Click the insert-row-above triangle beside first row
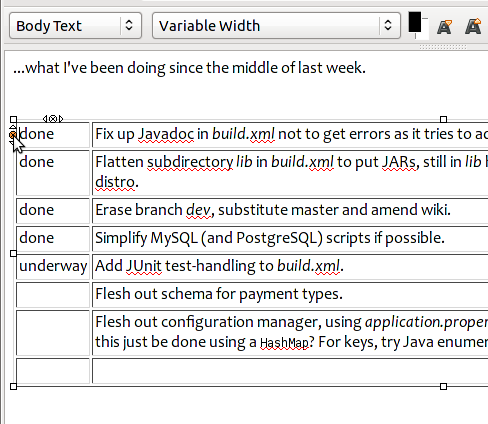 (12, 127)
